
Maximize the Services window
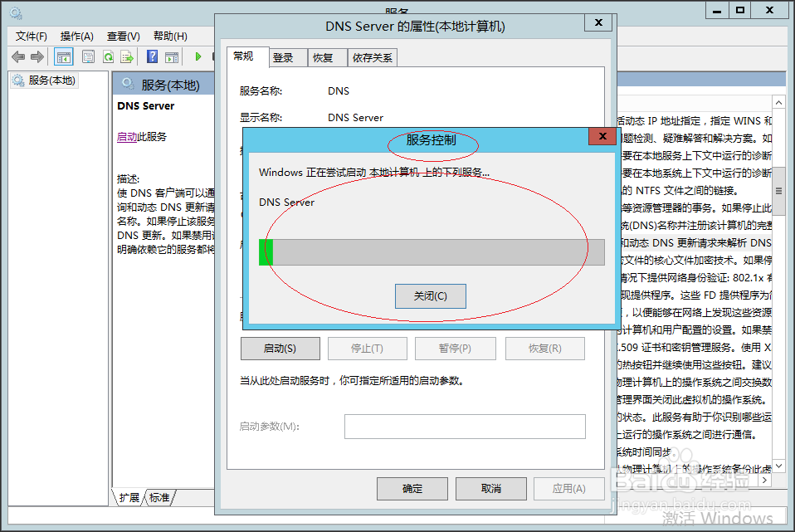click(x=739, y=10)
